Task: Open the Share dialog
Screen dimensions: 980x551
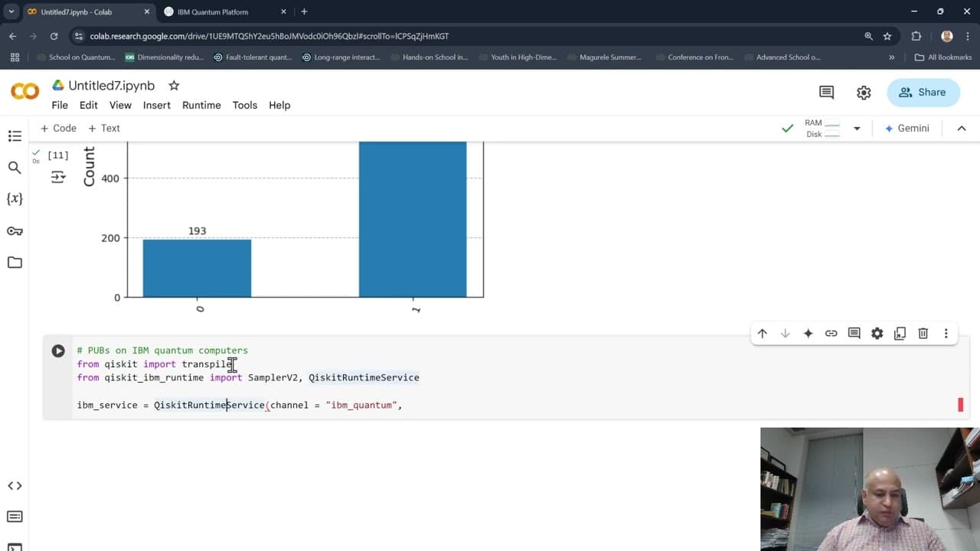Action: click(923, 92)
